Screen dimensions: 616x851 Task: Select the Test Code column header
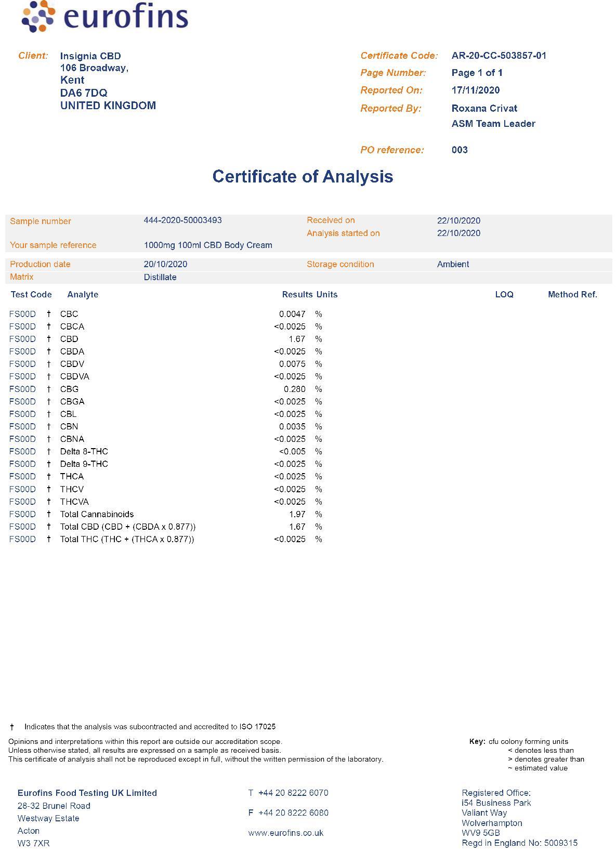[31, 295]
